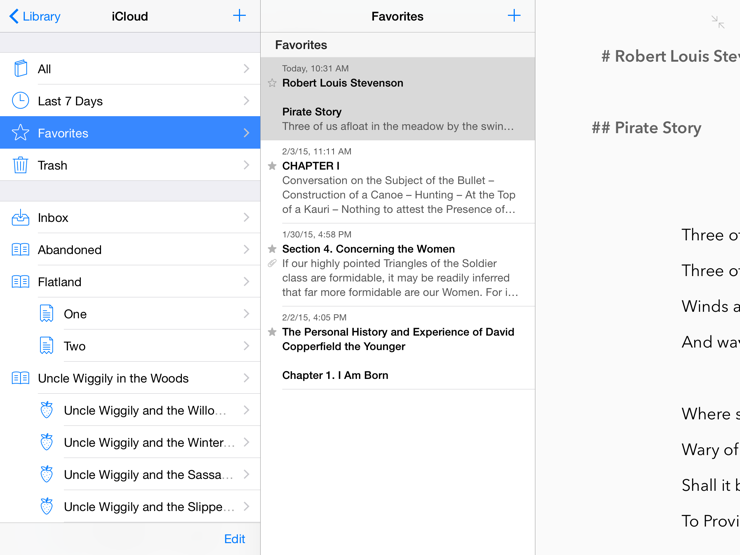Expand the Flatland group chevron
740x555 pixels.
246,282
